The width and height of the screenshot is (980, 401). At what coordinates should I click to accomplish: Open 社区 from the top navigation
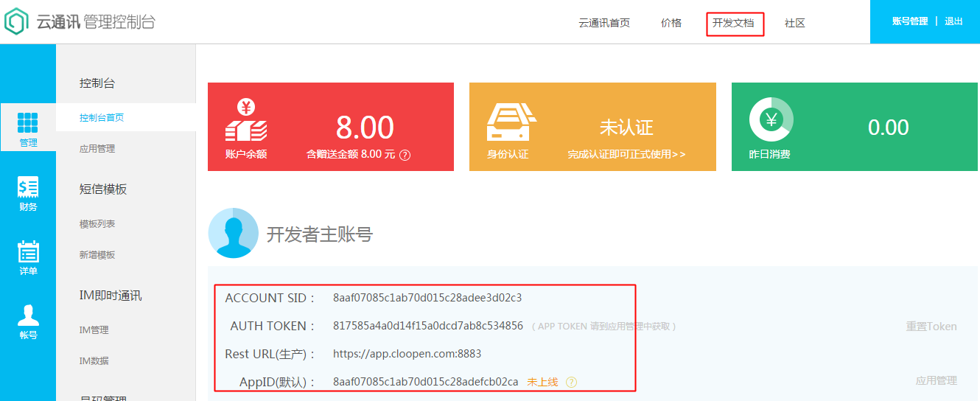click(795, 23)
